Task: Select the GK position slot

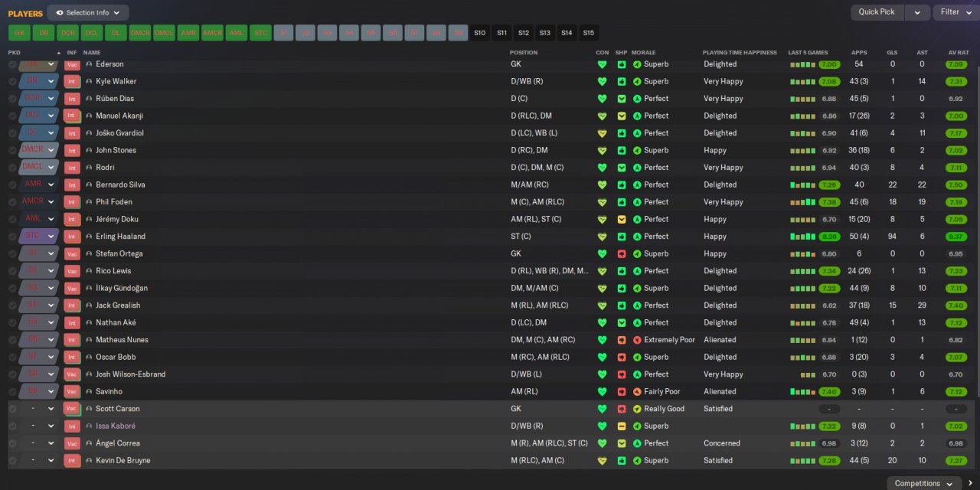Action: click(19, 33)
